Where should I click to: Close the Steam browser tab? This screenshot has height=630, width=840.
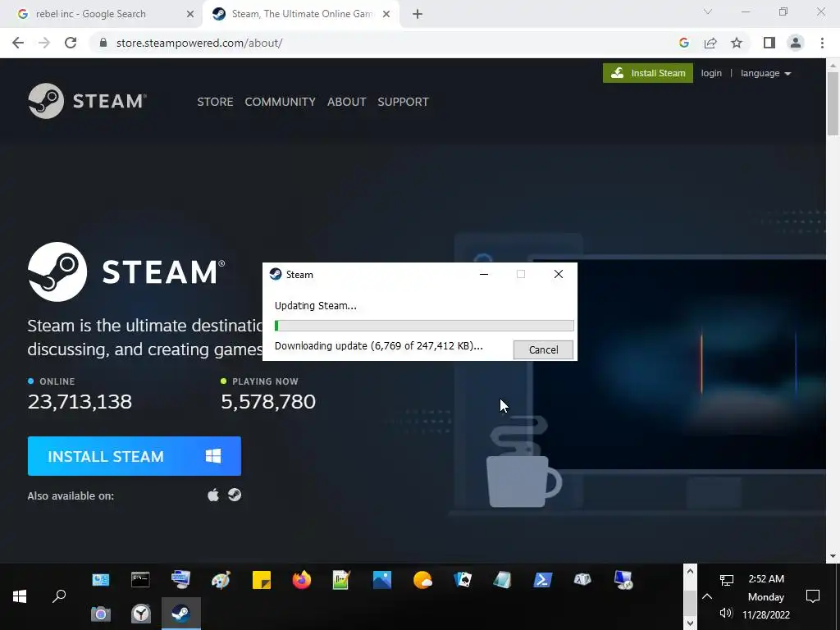[386, 14]
